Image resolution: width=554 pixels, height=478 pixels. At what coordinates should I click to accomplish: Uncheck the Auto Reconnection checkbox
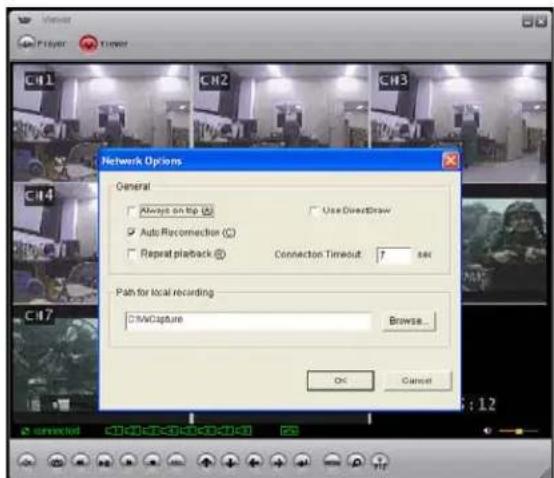[x=131, y=232]
